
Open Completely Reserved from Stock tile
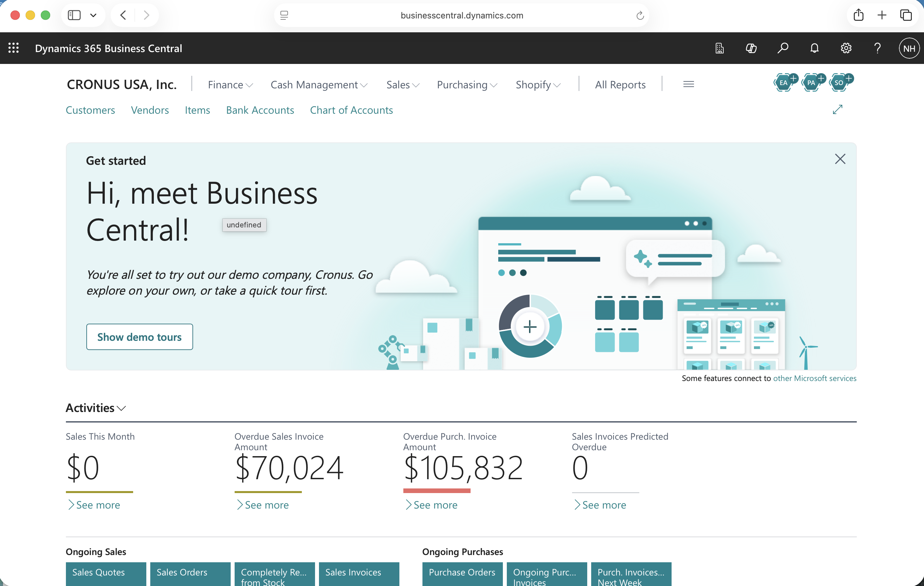(275, 574)
